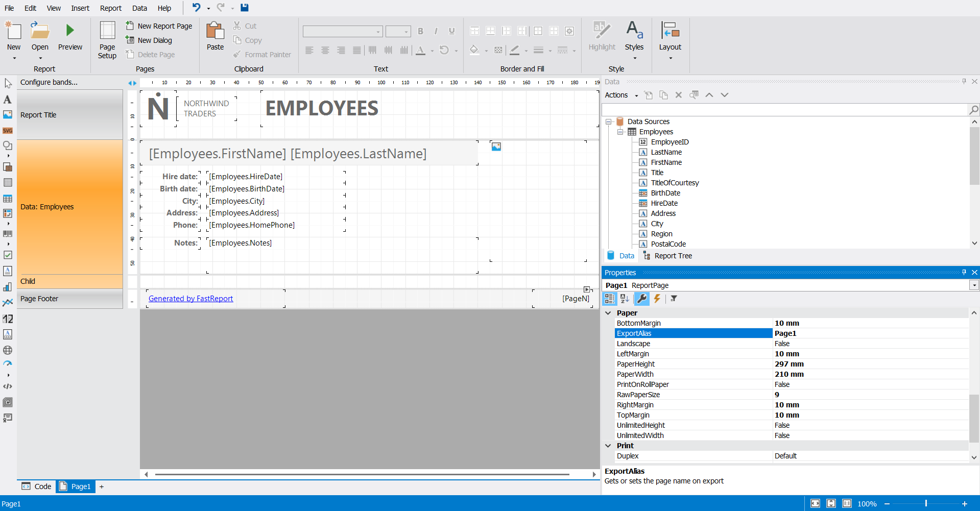Select the CheckBox object tool

(8, 255)
